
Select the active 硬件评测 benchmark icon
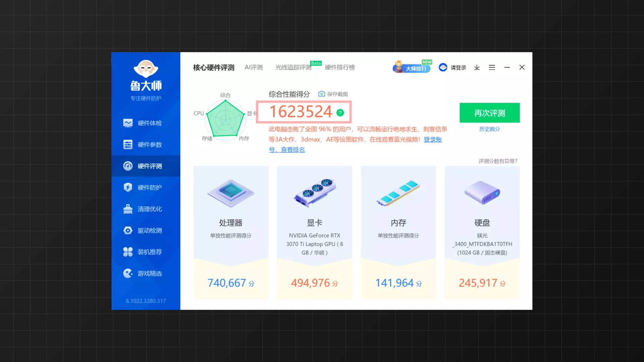coord(127,166)
